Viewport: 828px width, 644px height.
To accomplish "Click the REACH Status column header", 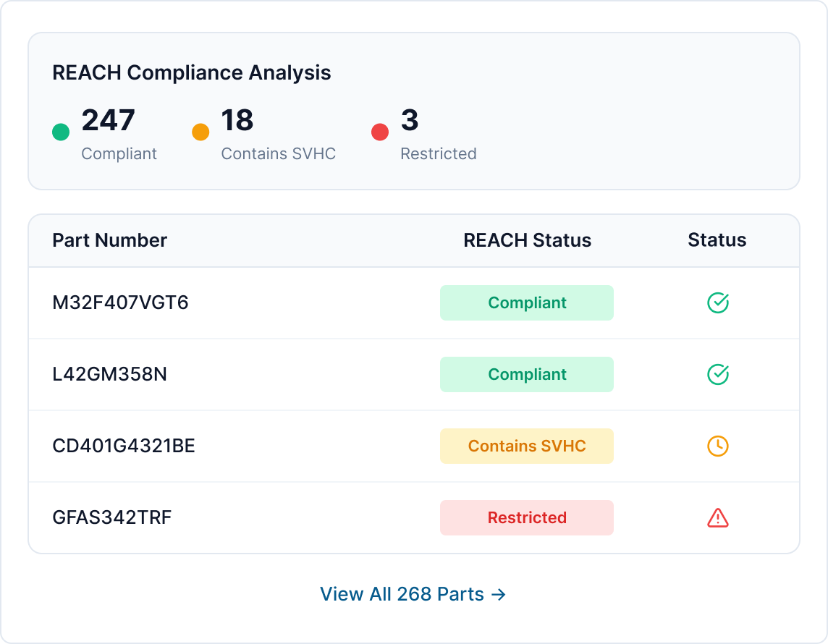I will point(527,240).
